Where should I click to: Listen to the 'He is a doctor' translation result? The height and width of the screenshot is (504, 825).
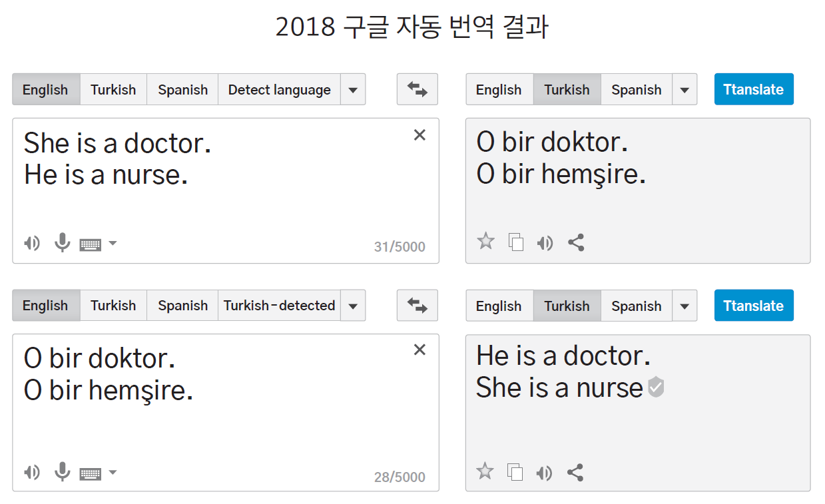(x=545, y=473)
